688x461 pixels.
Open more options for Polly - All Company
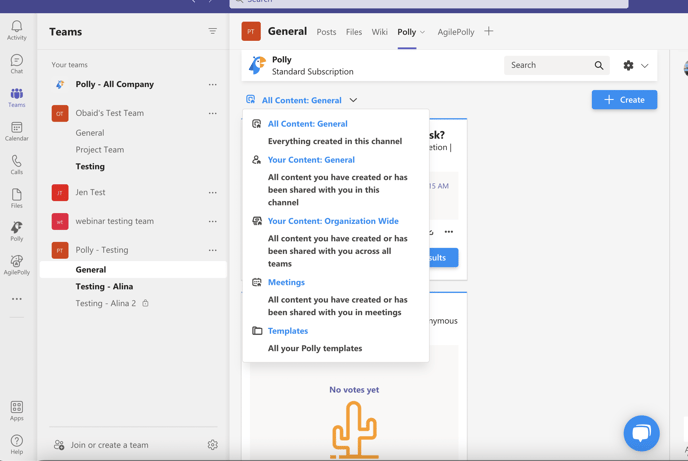213,85
